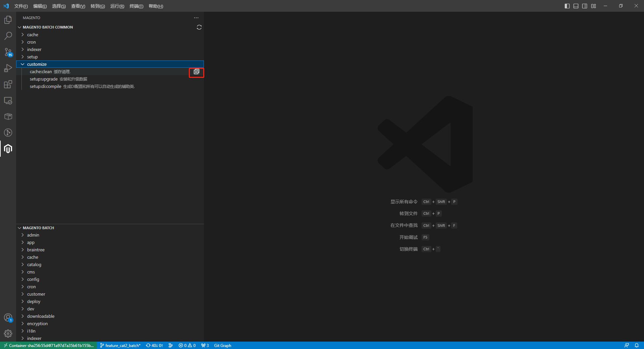This screenshot has width=644, height=349.
Task: Open the 转到(G) menu
Action: pyautogui.click(x=98, y=6)
